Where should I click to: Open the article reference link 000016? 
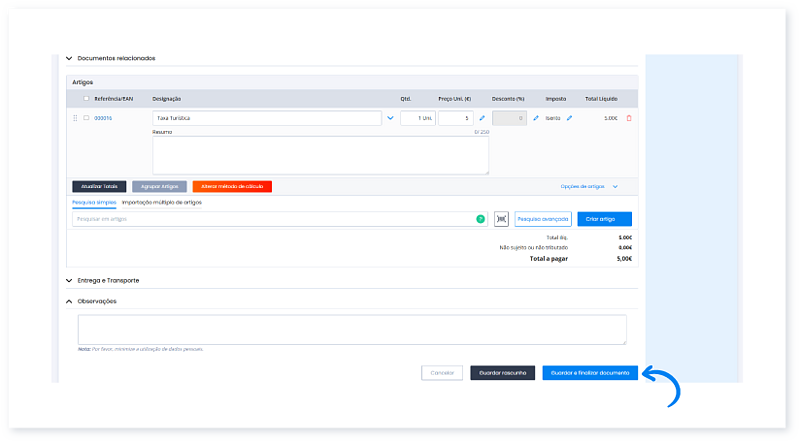pos(103,118)
